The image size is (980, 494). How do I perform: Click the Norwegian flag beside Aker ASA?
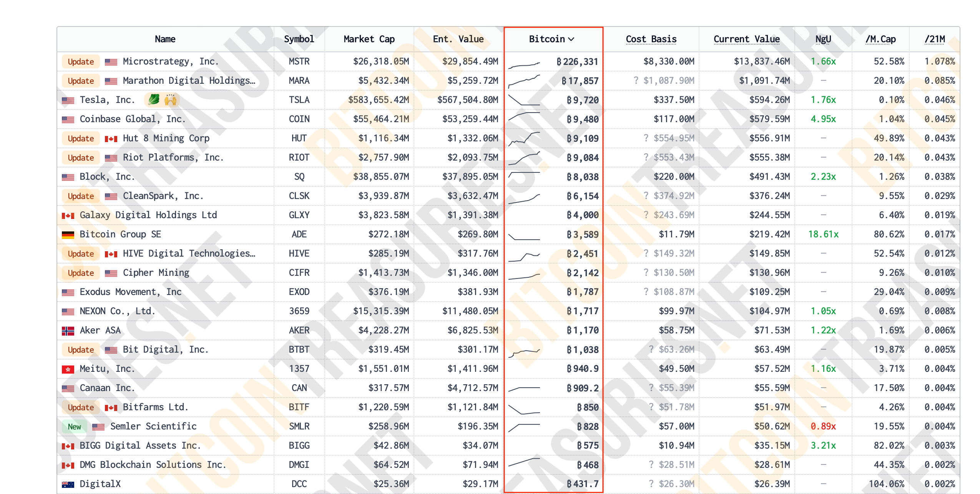click(x=68, y=331)
